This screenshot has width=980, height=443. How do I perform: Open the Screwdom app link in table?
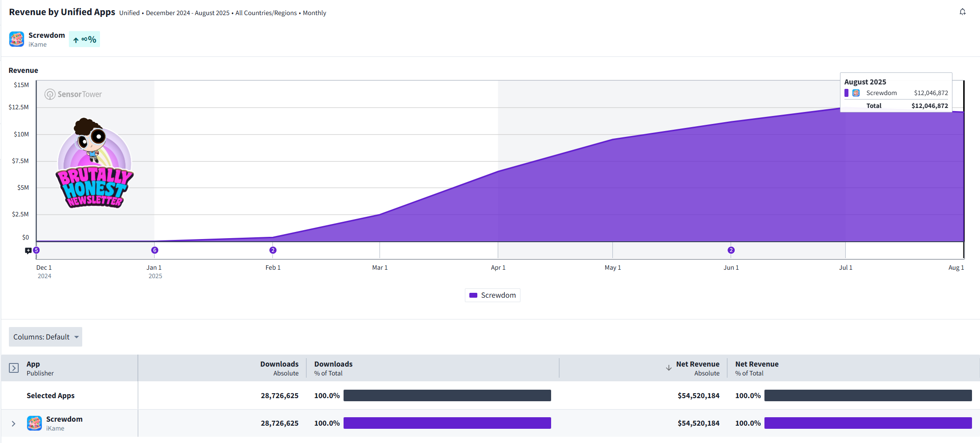click(x=64, y=419)
